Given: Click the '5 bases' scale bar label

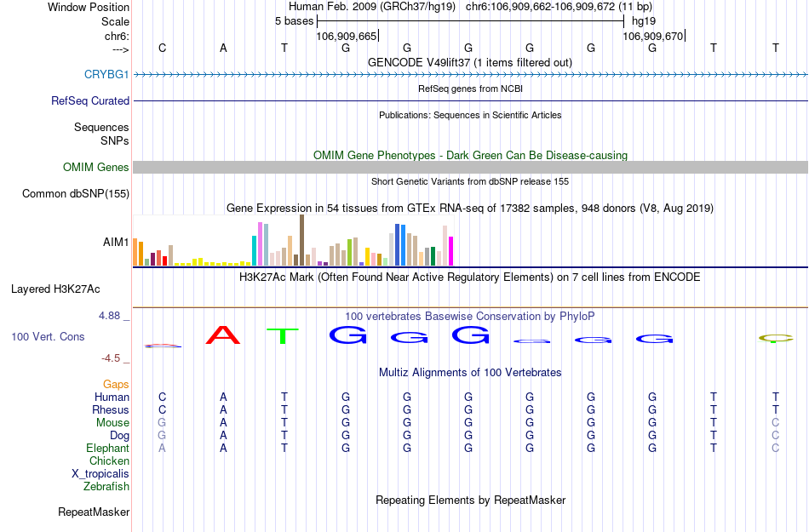Looking at the screenshot, I should [294, 21].
